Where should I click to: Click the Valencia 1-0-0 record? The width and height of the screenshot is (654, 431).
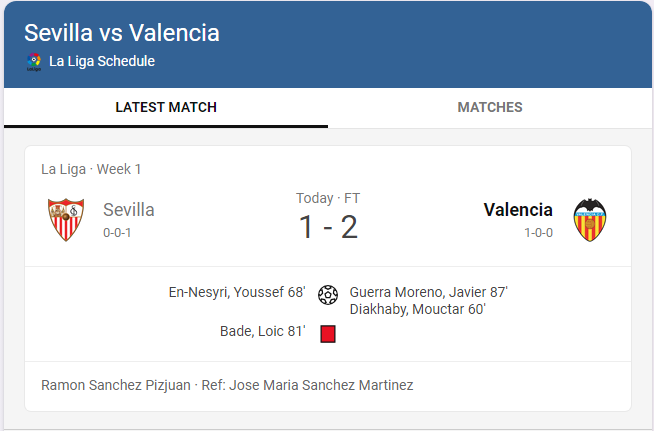538,232
